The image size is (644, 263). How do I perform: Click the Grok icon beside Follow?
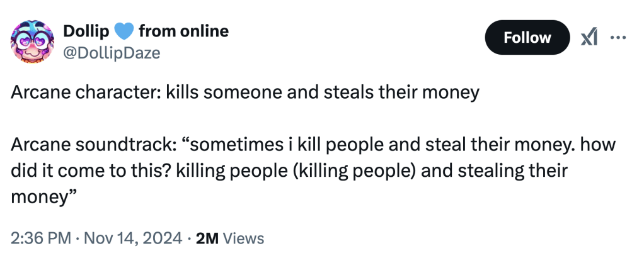[589, 38]
